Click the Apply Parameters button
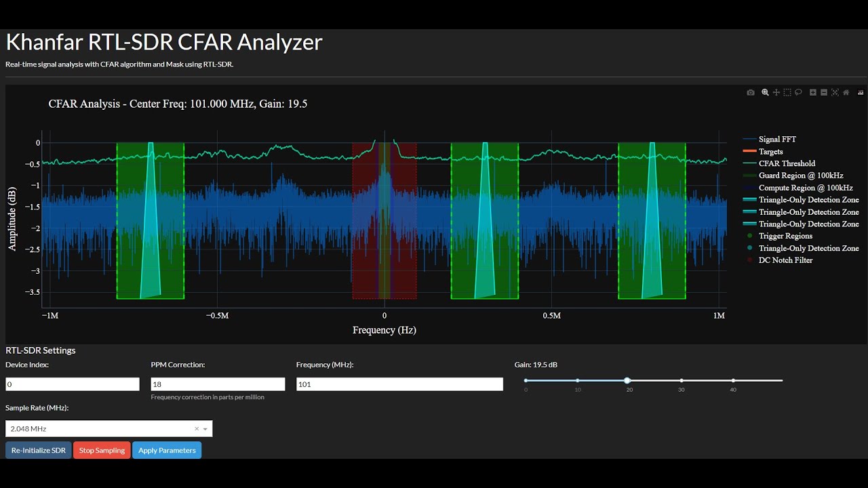Image resolution: width=868 pixels, height=488 pixels. click(x=167, y=450)
